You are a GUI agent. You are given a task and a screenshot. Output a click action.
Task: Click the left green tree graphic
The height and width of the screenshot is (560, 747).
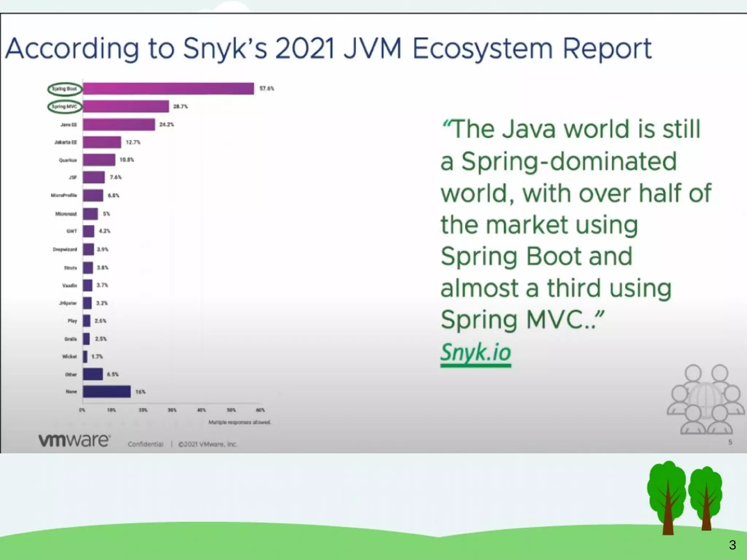point(667,496)
